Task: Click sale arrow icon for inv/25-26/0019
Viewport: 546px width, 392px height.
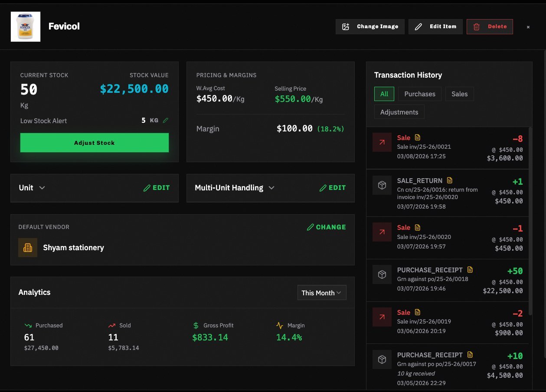Action: (382, 317)
